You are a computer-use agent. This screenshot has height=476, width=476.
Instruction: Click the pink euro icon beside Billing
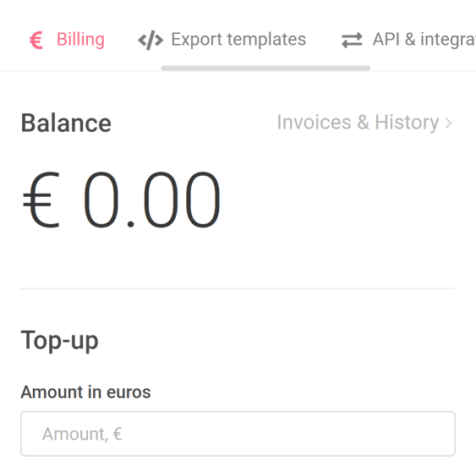click(36, 40)
